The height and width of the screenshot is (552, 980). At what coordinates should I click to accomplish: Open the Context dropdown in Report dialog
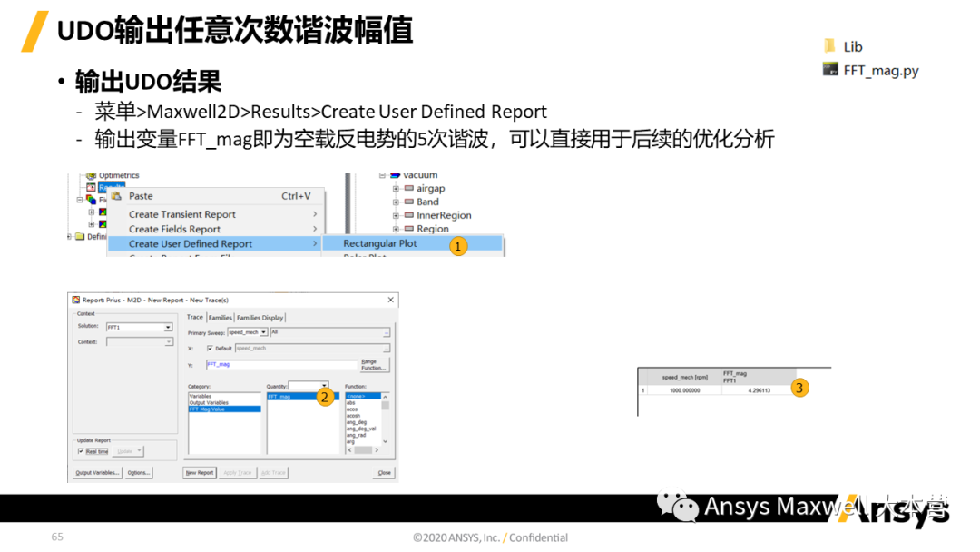click(168, 342)
